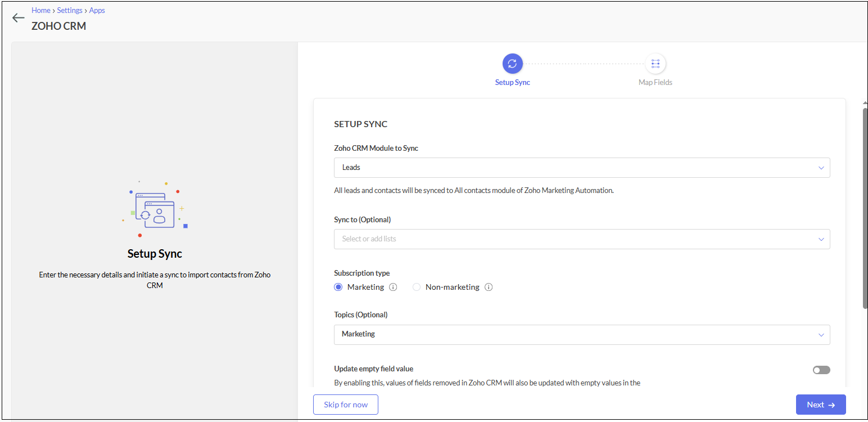This screenshot has width=868, height=422.
Task: Open Settings breadcrumb link
Action: click(70, 10)
